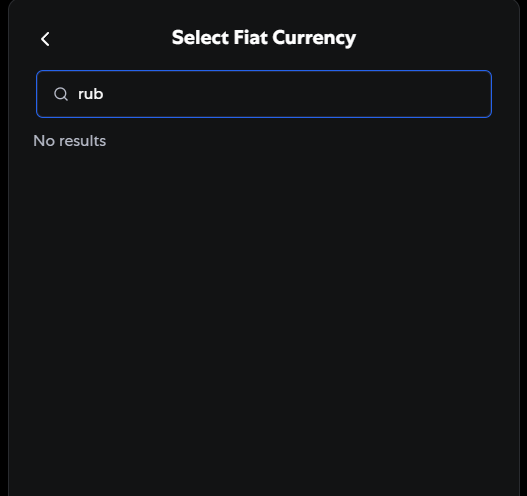Click the "No results" message text
The width and height of the screenshot is (527, 496).
click(70, 141)
